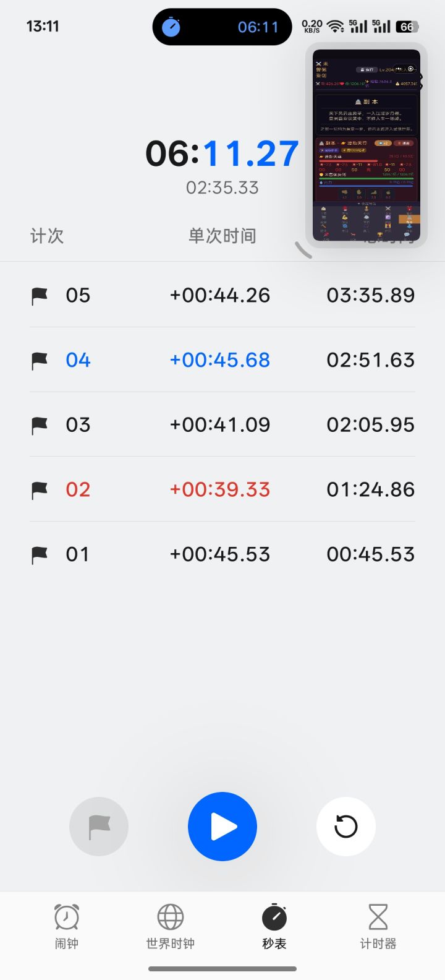Open the Alarm clock tab
445x980 pixels.
(67, 926)
